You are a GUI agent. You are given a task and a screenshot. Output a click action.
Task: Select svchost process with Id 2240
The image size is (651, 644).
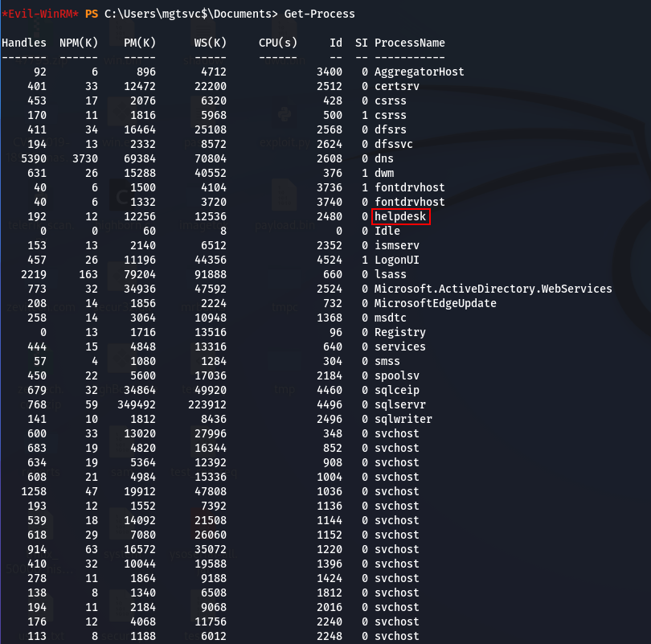396,621
